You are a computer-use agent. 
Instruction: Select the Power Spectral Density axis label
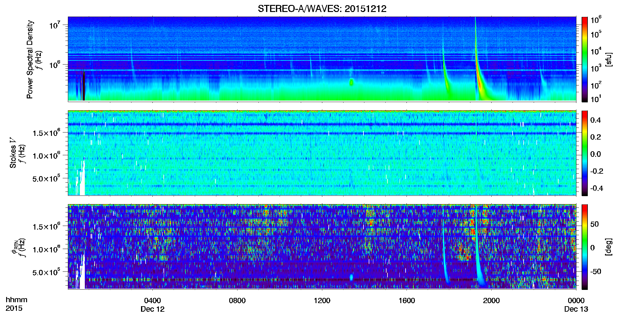[30, 59]
